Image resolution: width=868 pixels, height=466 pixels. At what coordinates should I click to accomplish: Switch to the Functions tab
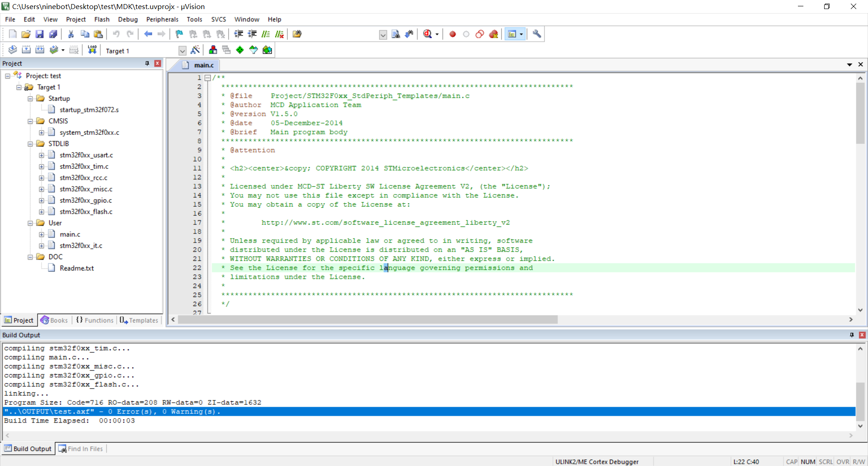[94, 320]
